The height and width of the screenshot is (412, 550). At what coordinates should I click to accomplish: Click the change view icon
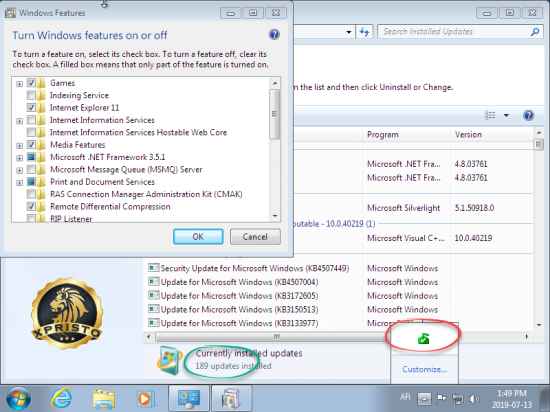pyautogui.click(x=490, y=115)
